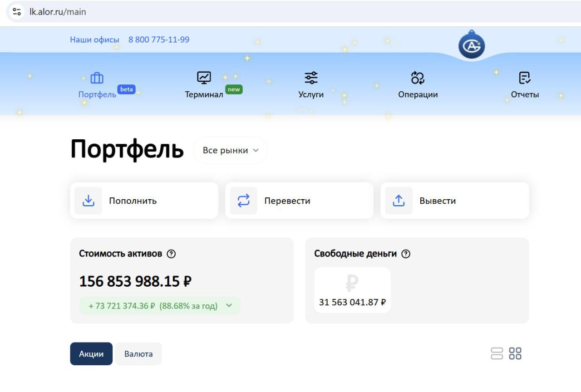581x392 pixels.
Task: Click the Alor ornament logo
Action: [x=472, y=45]
